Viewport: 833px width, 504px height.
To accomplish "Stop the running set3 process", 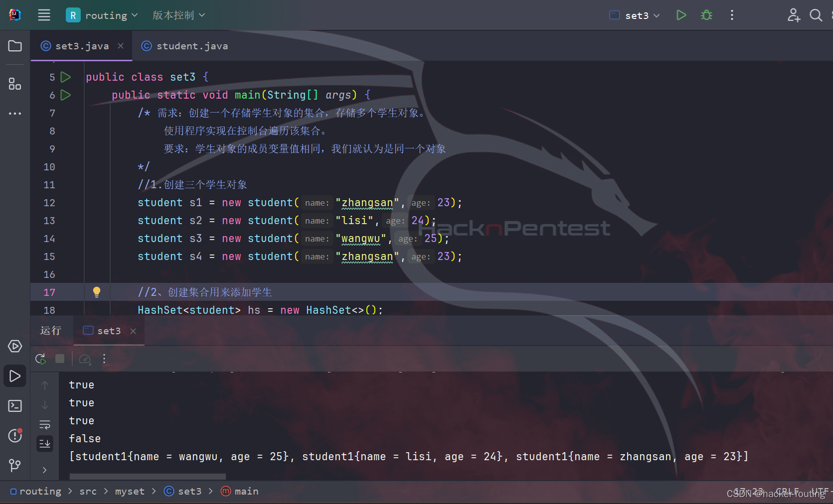I will pyautogui.click(x=60, y=359).
